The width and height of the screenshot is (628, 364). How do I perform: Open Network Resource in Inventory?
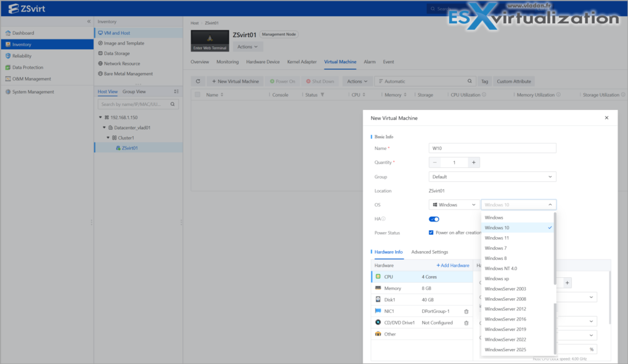point(122,63)
